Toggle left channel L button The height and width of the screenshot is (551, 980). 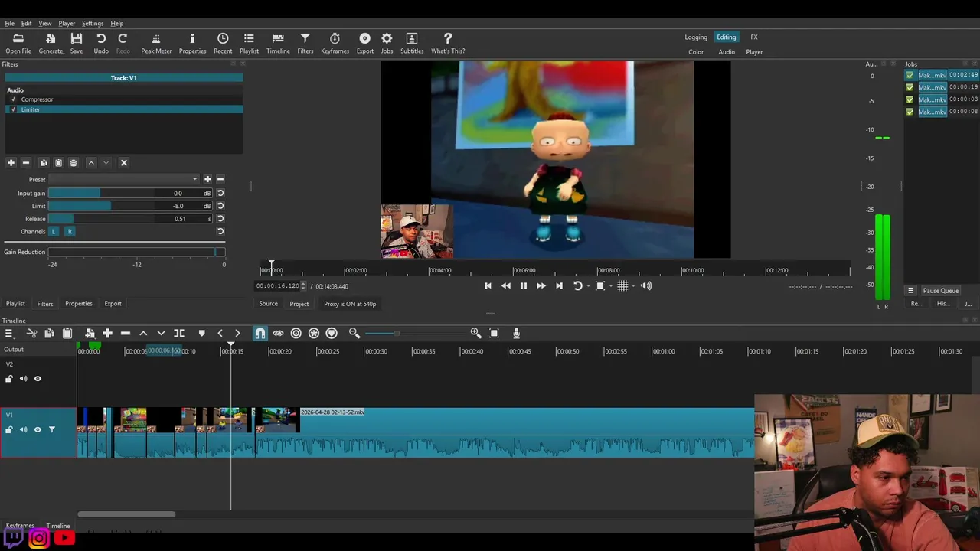click(x=54, y=232)
